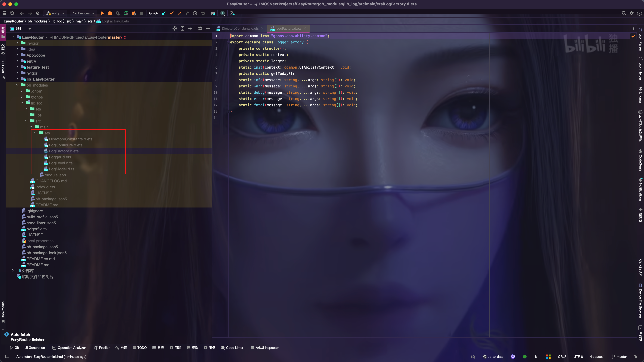Screen dimensions: 644x362
Task: Click the Save All toolbar icon
Action: [x=4, y=13]
